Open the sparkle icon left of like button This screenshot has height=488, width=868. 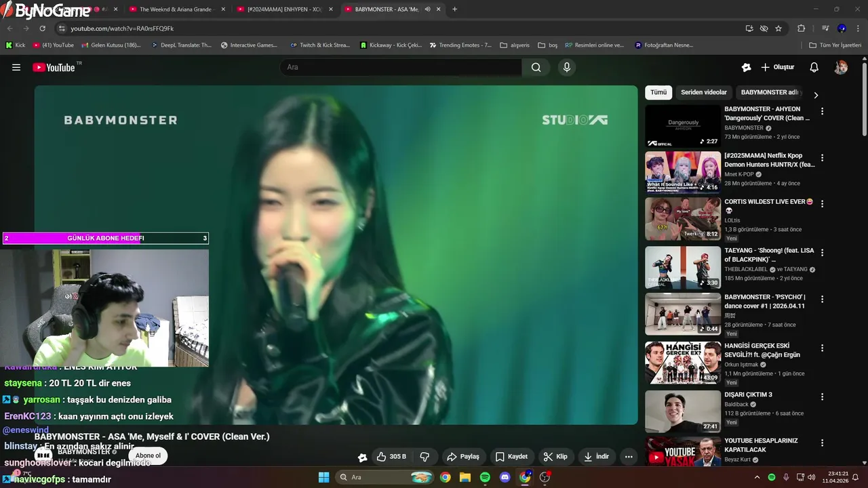coord(363,457)
